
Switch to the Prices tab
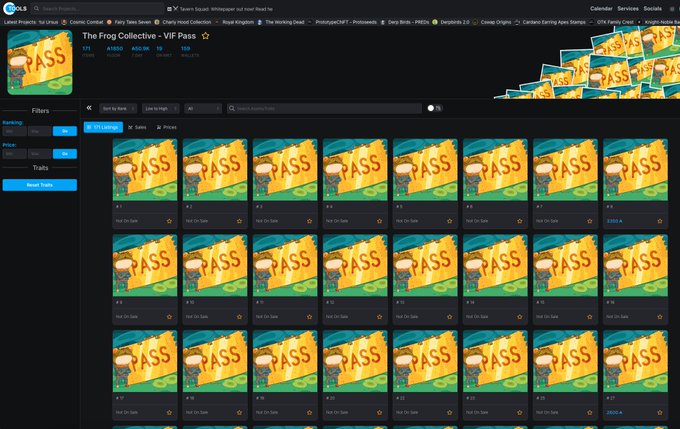pyautogui.click(x=167, y=127)
